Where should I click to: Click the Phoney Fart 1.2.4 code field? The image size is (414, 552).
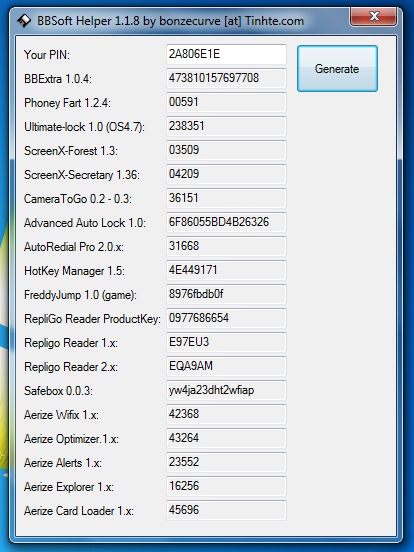[x=226, y=102]
